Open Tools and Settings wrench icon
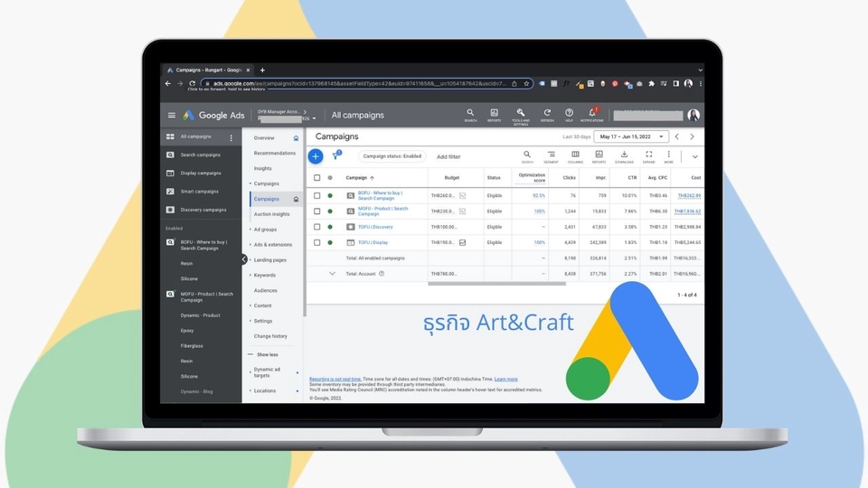 pyautogui.click(x=521, y=117)
